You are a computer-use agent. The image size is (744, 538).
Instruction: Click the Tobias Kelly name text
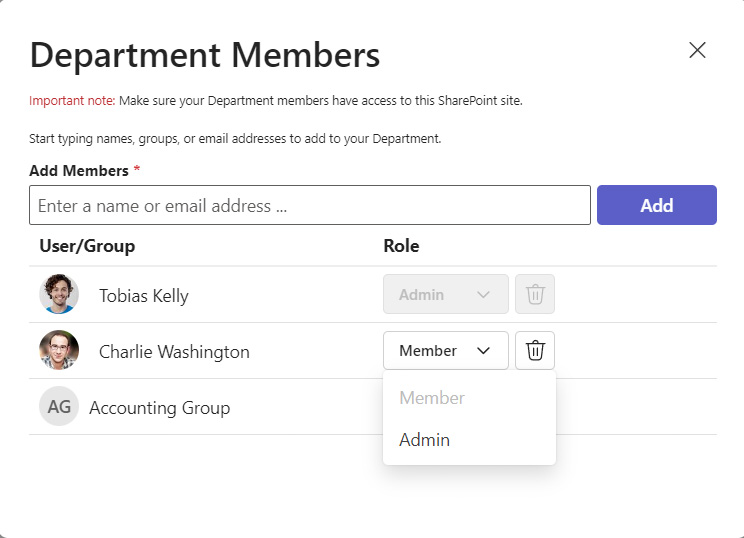(144, 296)
